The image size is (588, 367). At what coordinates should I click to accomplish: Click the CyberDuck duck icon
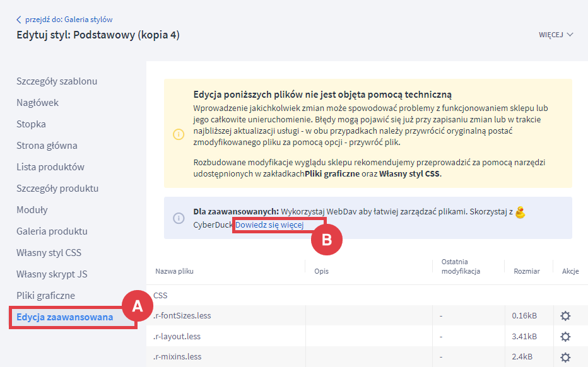(520, 213)
